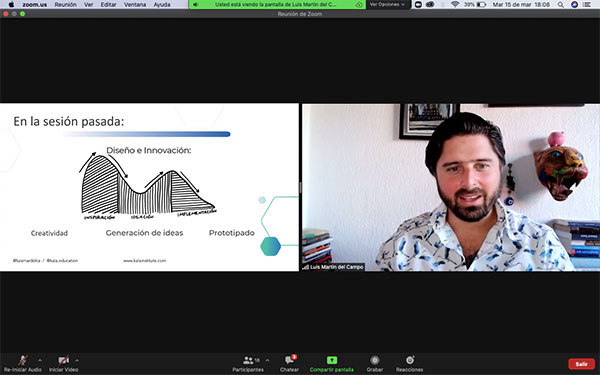Expand video options arrow beside camera
This screenshot has height=375, width=600.
[77, 360]
